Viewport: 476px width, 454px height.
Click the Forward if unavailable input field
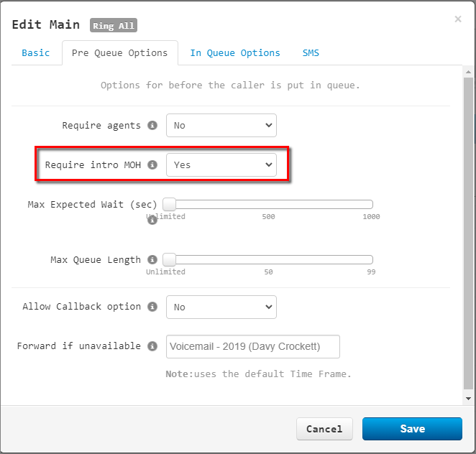pos(253,346)
